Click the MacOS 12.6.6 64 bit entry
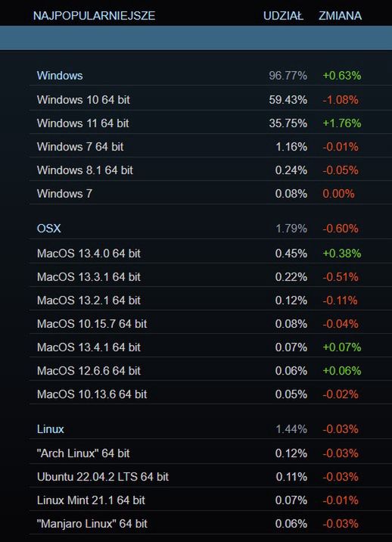This screenshot has width=392, height=542. tap(210, 371)
